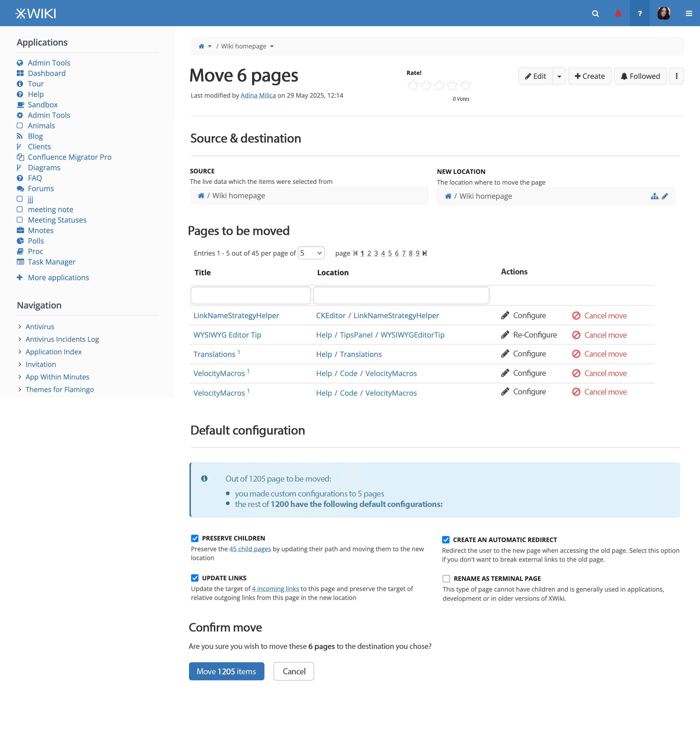
Task: Uncheck the Preserve Children checkbox
Action: (x=195, y=538)
